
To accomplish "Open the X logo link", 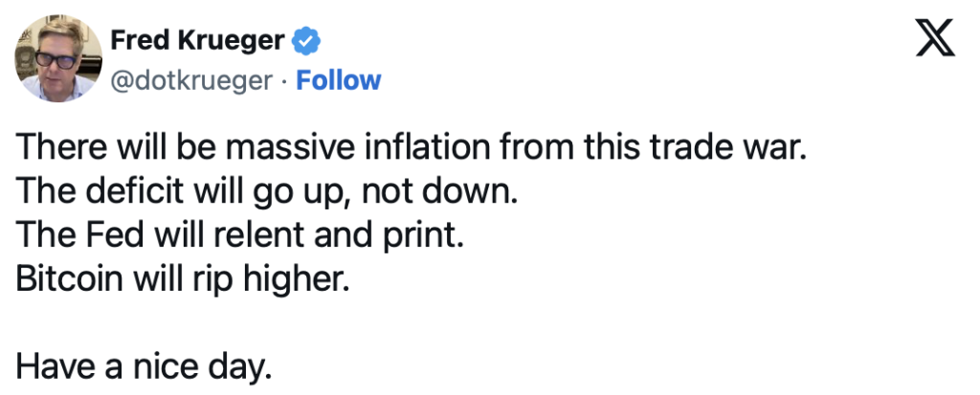I will [935, 37].
